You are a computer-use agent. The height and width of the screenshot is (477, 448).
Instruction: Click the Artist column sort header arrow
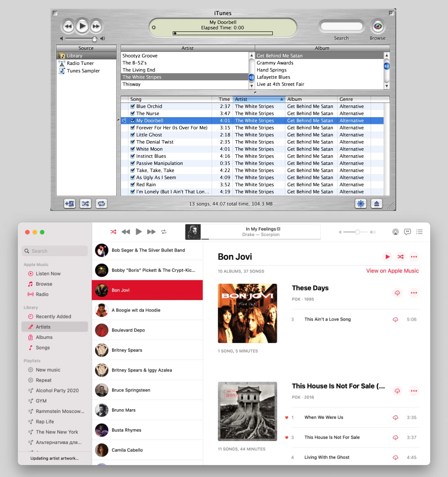tap(282, 100)
